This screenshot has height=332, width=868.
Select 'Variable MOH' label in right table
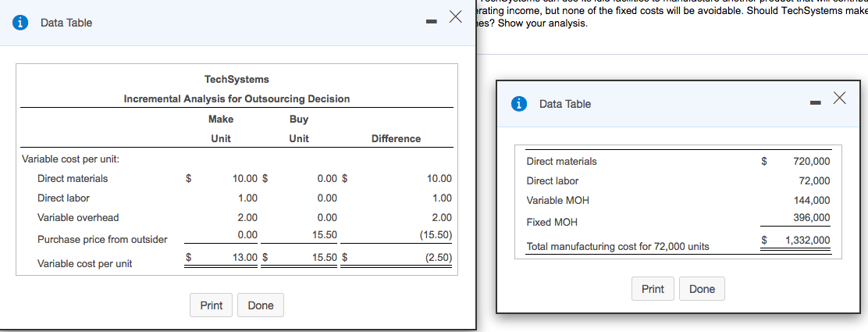[x=558, y=201]
